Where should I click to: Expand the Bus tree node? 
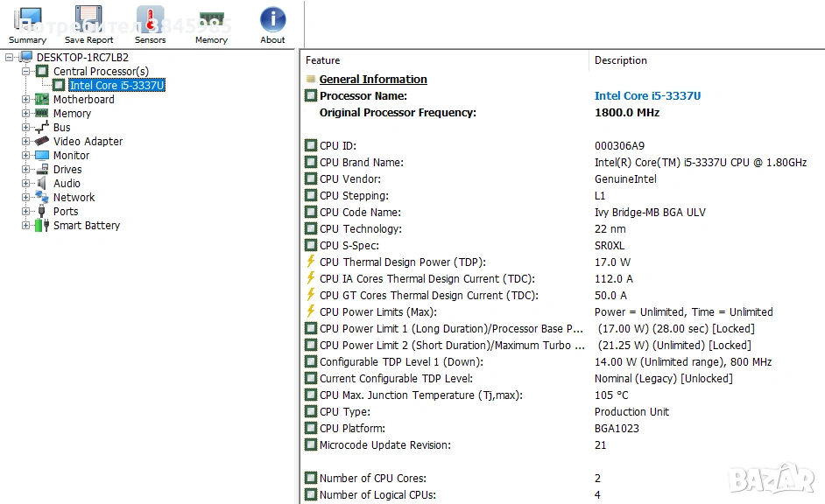point(26,128)
